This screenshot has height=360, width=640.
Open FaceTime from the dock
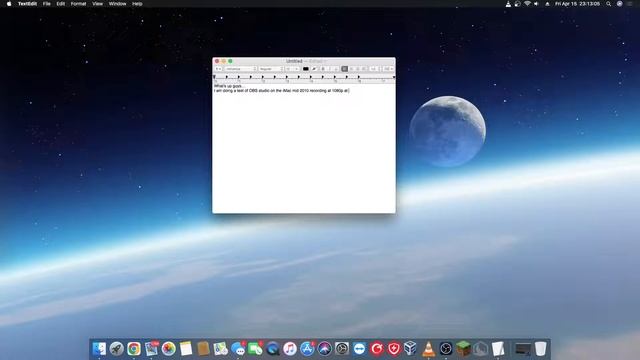255,349
